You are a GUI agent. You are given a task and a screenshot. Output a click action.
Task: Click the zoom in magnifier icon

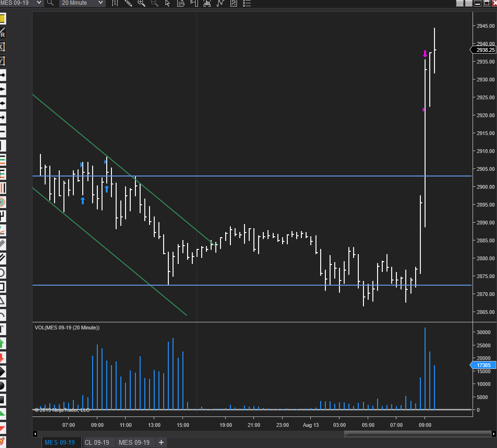click(142, 3)
